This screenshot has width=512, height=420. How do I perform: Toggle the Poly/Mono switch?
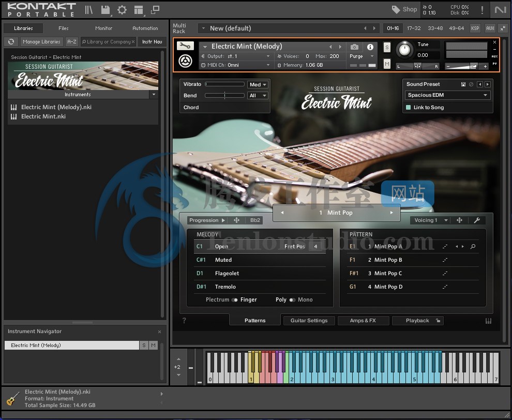pyautogui.click(x=292, y=300)
